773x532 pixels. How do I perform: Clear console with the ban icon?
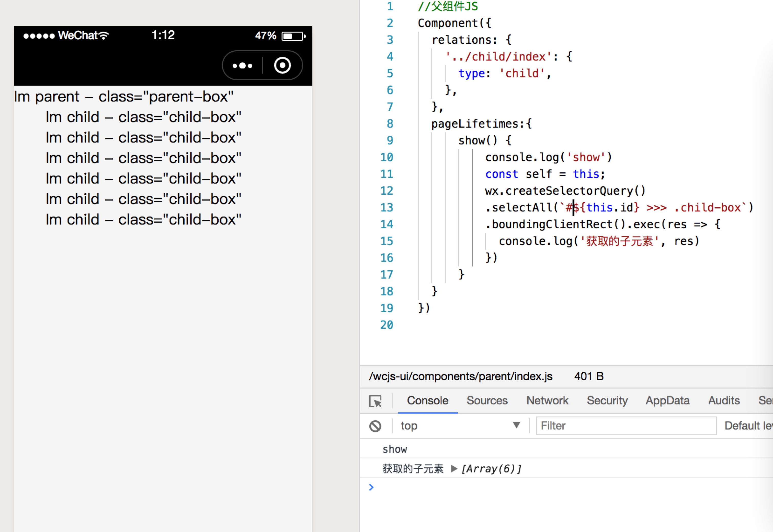pyautogui.click(x=375, y=426)
